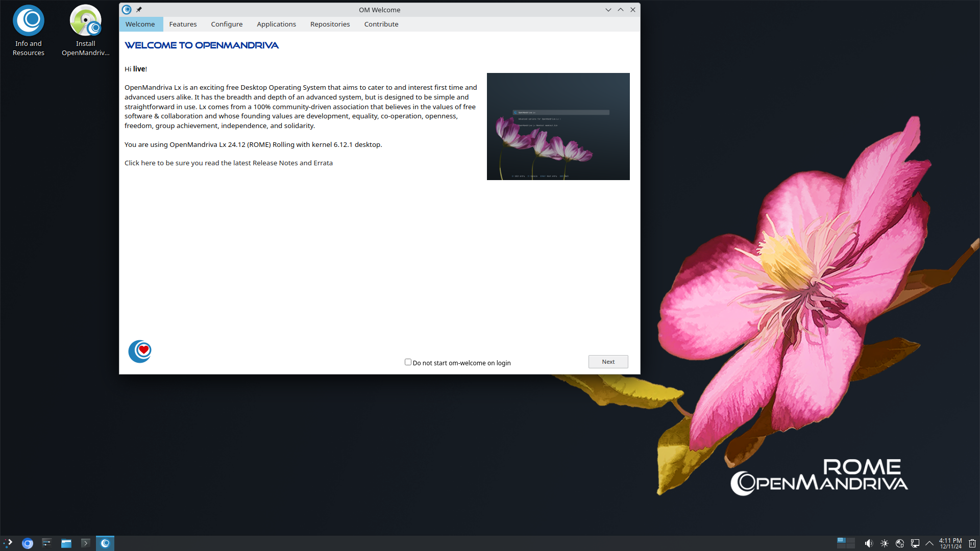980x551 pixels.
Task: Open the Contribute tab
Action: pyautogui.click(x=381, y=24)
